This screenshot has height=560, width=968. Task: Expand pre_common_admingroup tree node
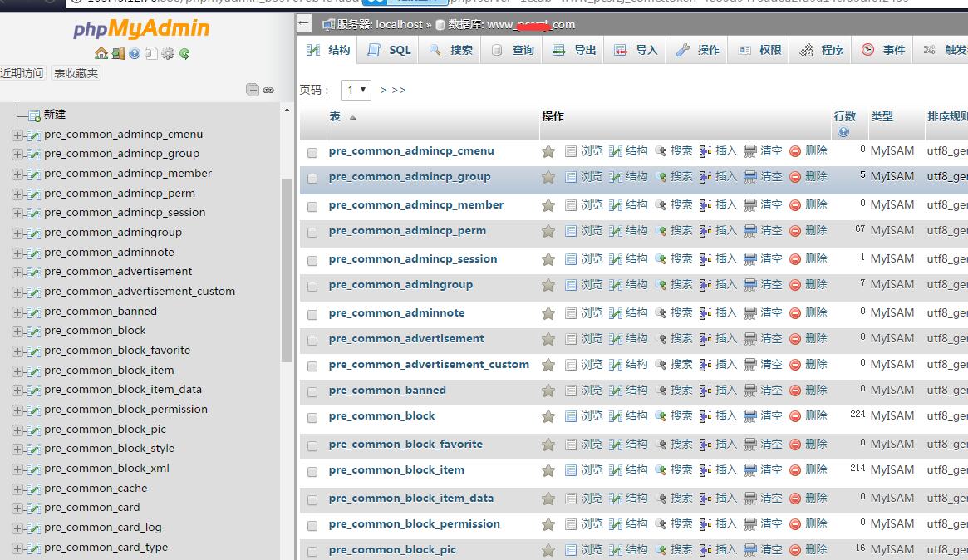(x=17, y=233)
